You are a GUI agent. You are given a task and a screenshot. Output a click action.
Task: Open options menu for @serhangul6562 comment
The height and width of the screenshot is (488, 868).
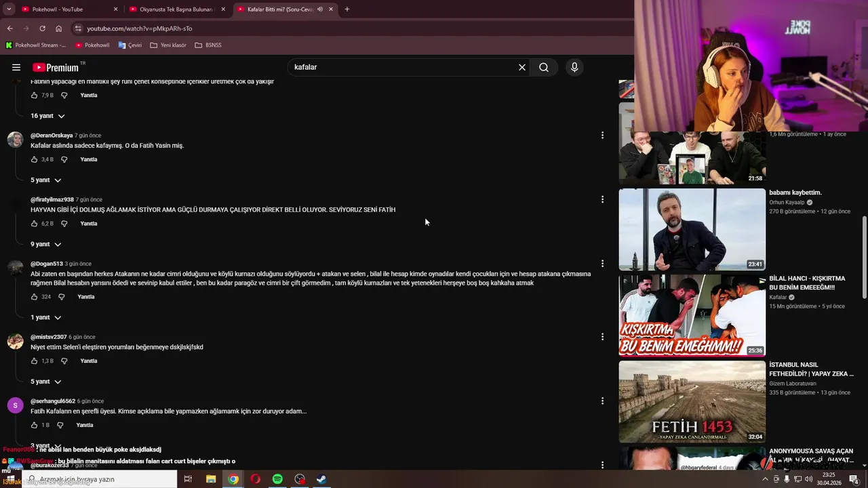(602, 401)
